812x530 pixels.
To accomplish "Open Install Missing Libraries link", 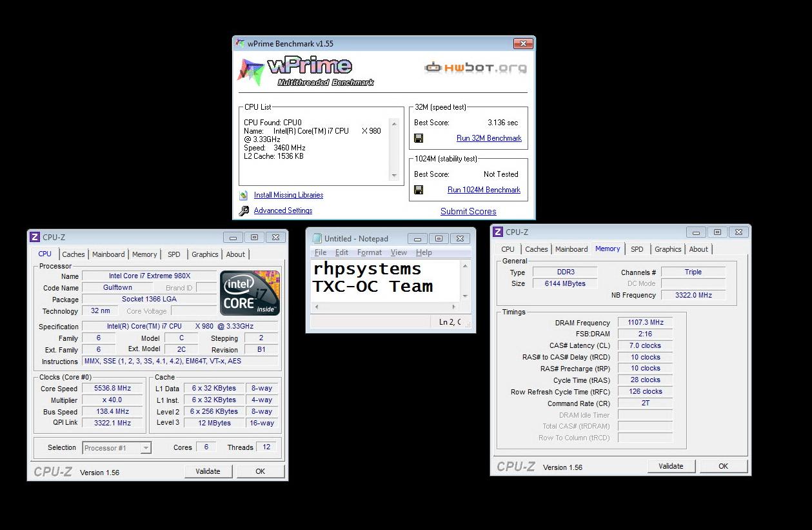I will (x=288, y=195).
